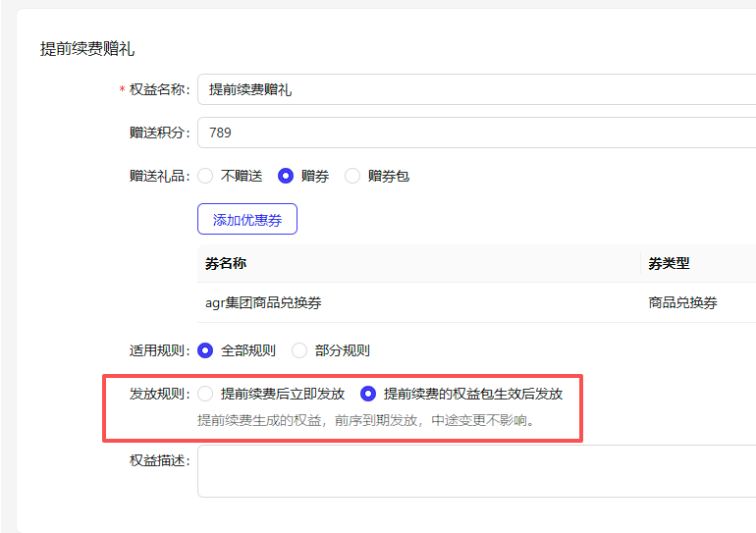This screenshot has width=756, height=533.
Task: Select 提前续费后立即发放 distribution rule
Action: tap(205, 394)
